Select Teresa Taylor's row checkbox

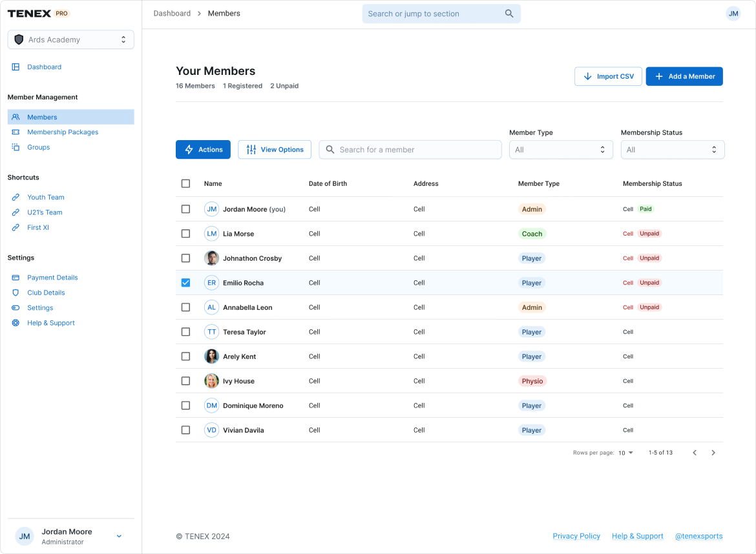pos(185,332)
